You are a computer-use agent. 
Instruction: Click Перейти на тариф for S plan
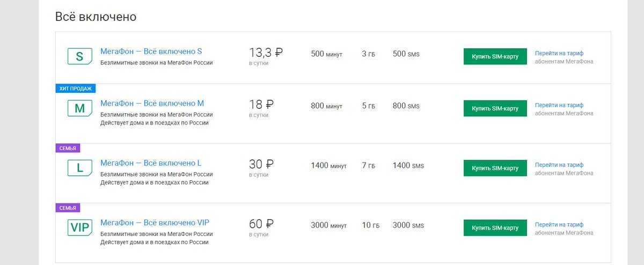[x=559, y=53]
